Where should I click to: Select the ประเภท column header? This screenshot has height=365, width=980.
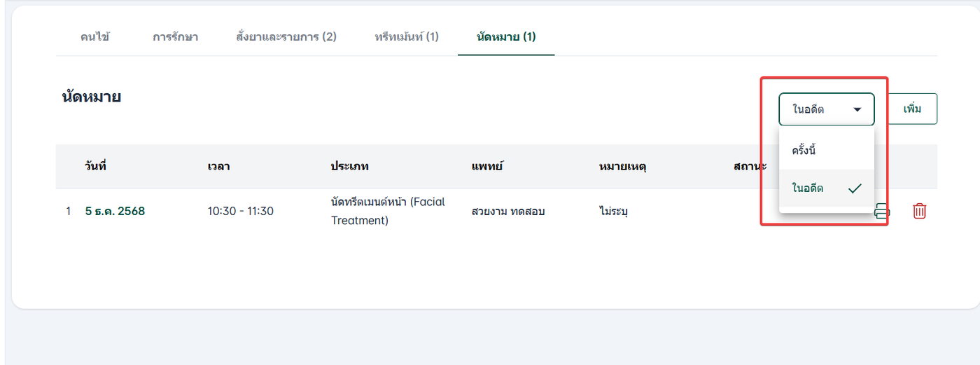(x=349, y=167)
